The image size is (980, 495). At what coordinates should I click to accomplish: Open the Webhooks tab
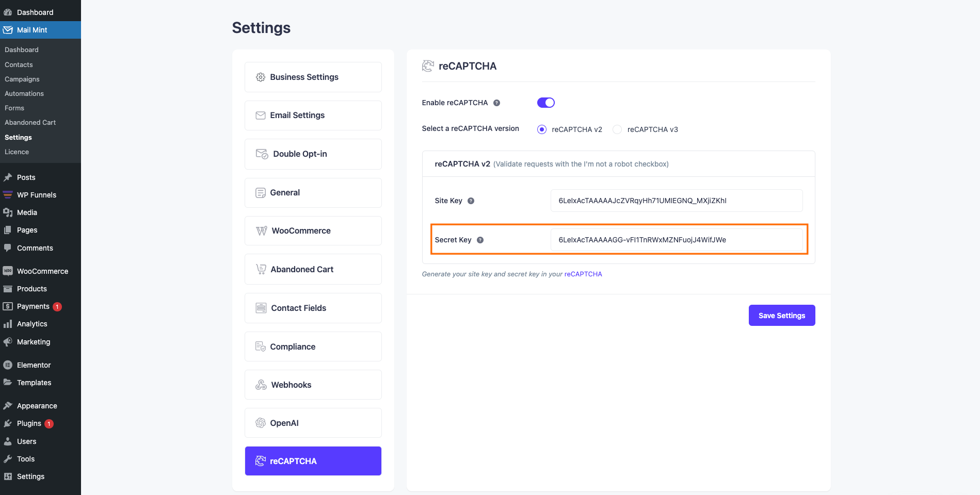[313, 385]
